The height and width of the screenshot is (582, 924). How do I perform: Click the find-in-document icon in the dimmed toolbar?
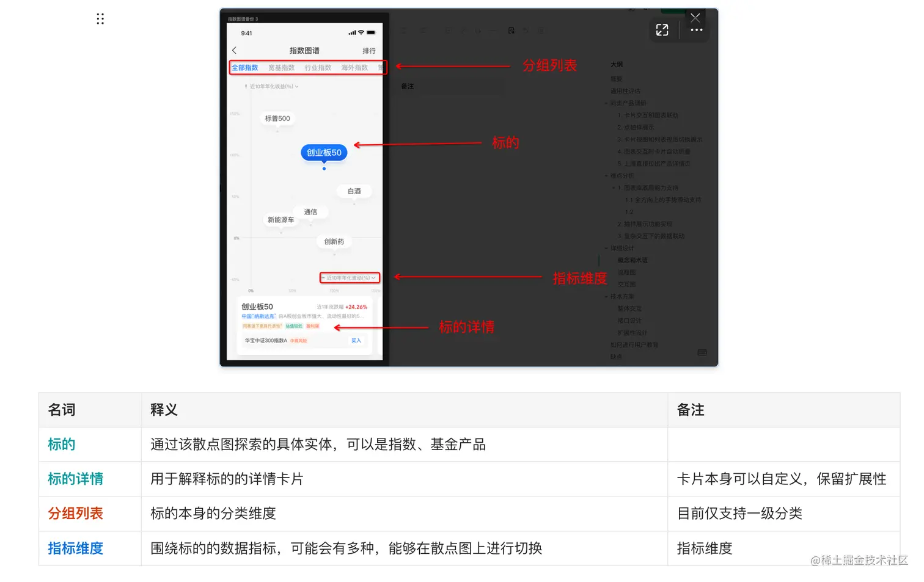[x=511, y=31]
